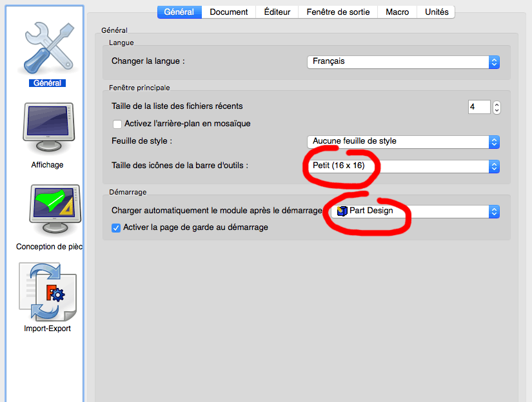Select the Unités tab
532x402 pixels.
pyautogui.click(x=437, y=12)
